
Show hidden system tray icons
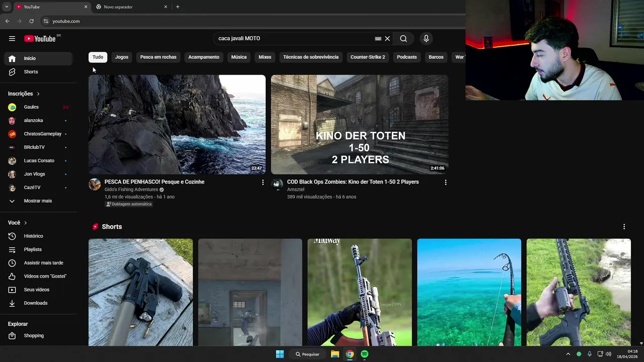(x=568, y=354)
